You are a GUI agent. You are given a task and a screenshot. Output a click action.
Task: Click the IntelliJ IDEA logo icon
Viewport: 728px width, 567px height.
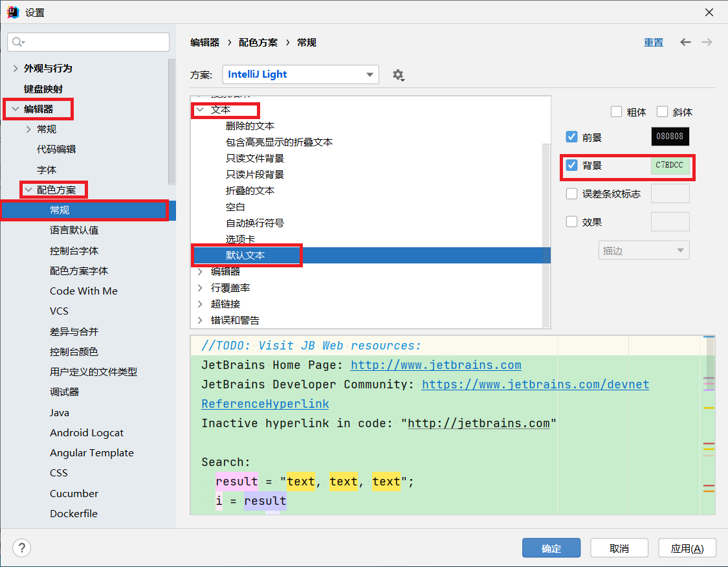tap(13, 12)
